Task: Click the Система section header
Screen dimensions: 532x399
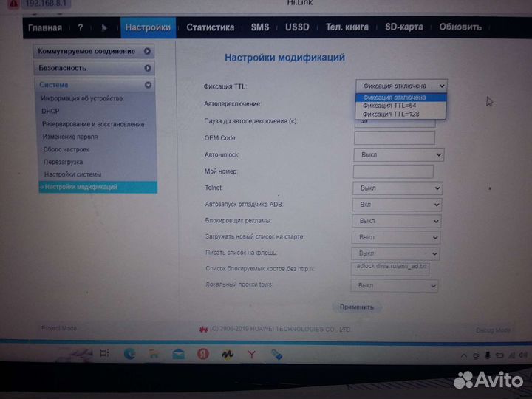Action: coord(95,85)
